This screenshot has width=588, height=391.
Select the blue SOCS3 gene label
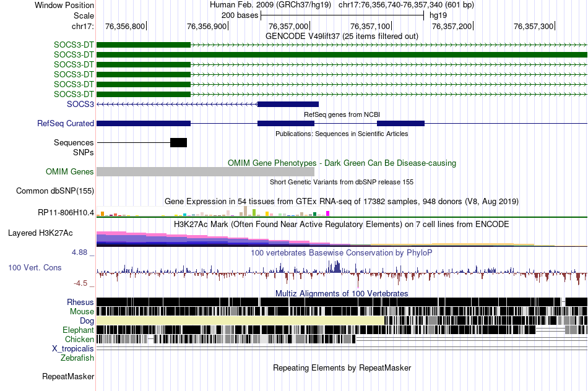tap(80, 104)
